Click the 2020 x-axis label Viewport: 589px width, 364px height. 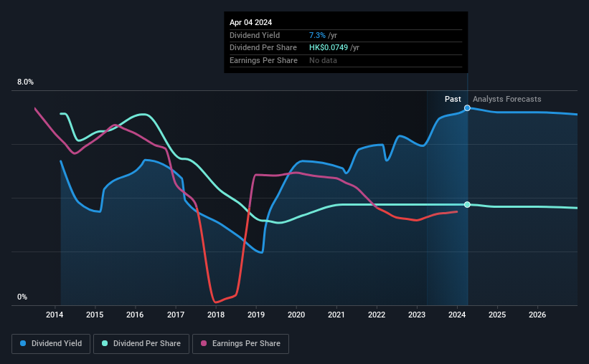pos(296,315)
